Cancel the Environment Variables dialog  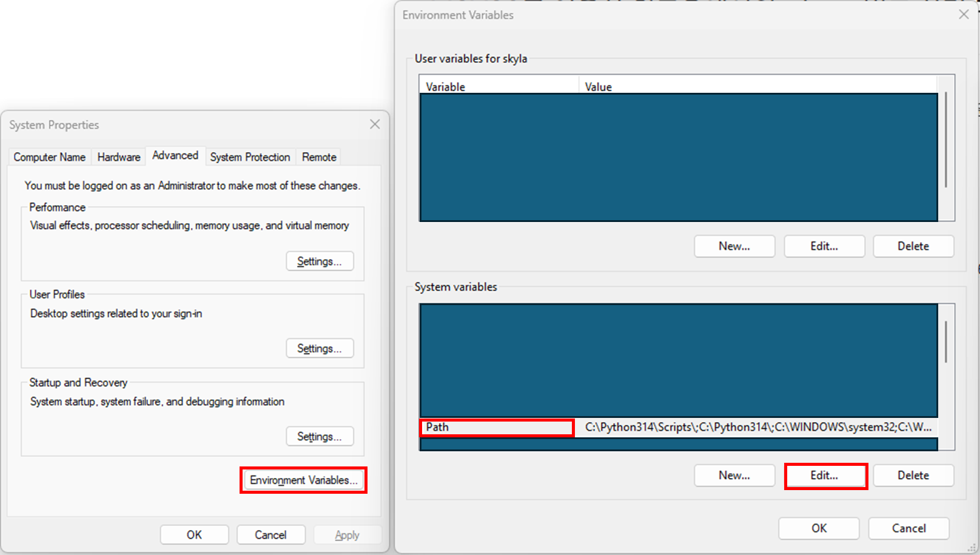tap(908, 528)
